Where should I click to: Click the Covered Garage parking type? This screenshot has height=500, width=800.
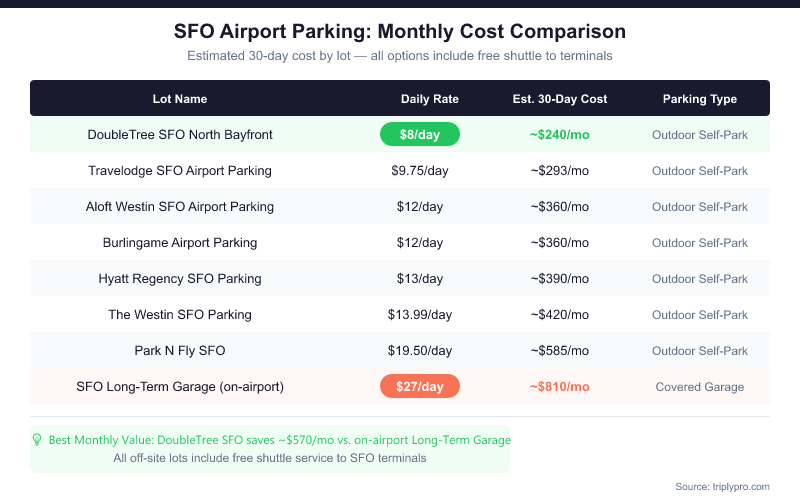pos(700,386)
